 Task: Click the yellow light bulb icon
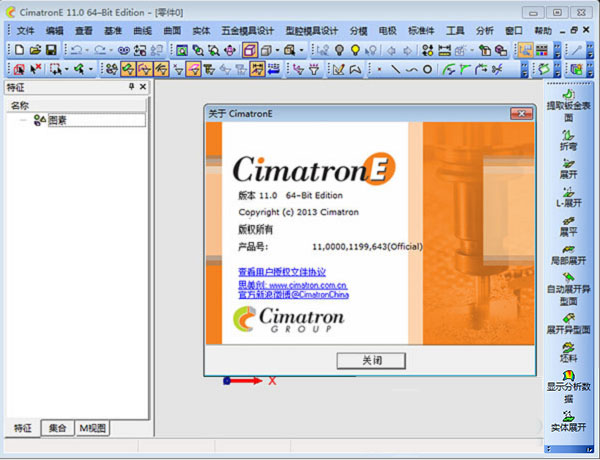coord(355,50)
